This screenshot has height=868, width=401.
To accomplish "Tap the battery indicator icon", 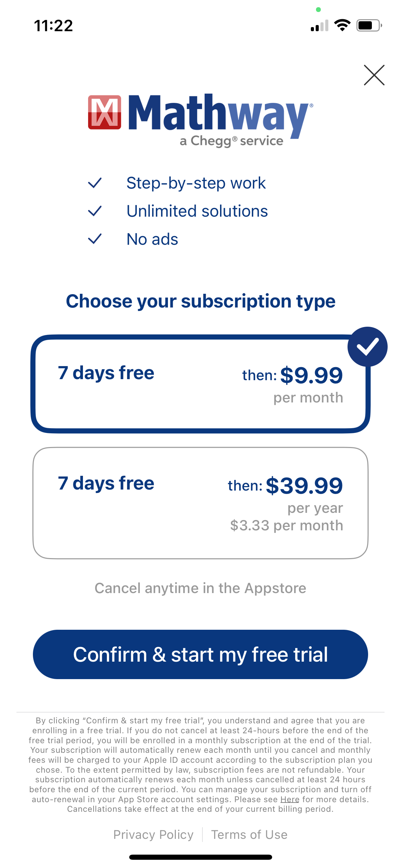I will [x=369, y=25].
